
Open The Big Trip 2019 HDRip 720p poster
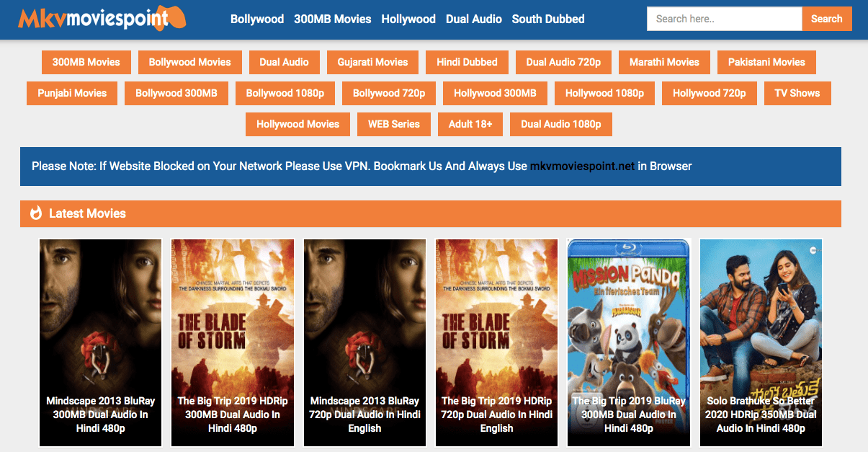(497, 342)
